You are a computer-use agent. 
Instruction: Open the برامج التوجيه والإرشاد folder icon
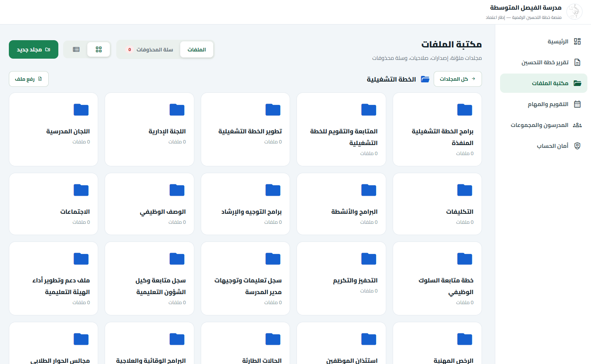(273, 190)
